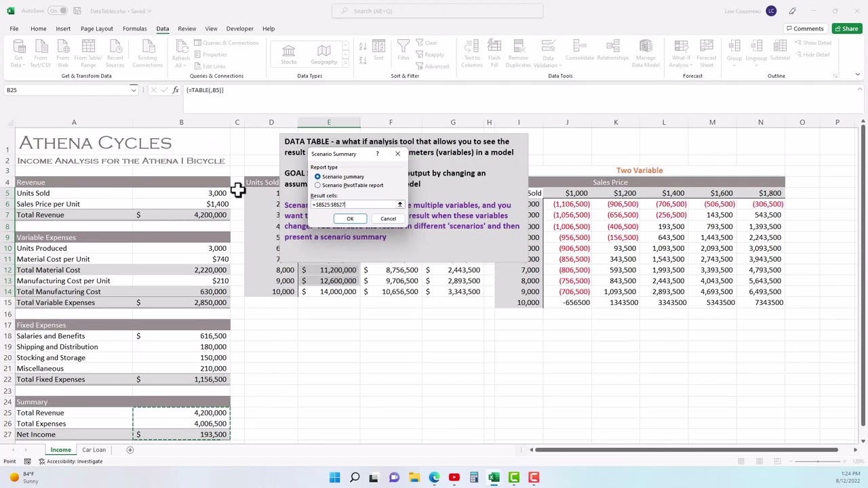Click Accessibility: Investigate in status bar
This screenshot has height=488, width=868.
point(71,462)
